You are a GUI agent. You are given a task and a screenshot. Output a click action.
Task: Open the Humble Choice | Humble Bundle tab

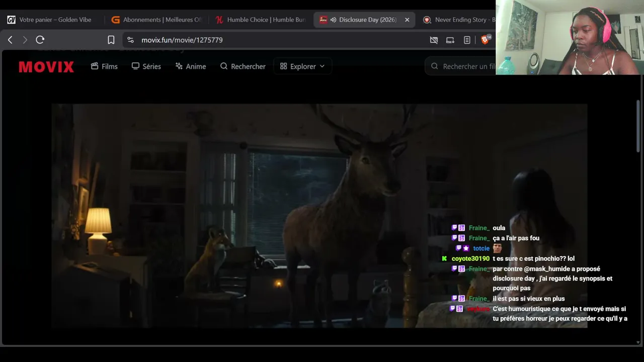[x=261, y=20]
